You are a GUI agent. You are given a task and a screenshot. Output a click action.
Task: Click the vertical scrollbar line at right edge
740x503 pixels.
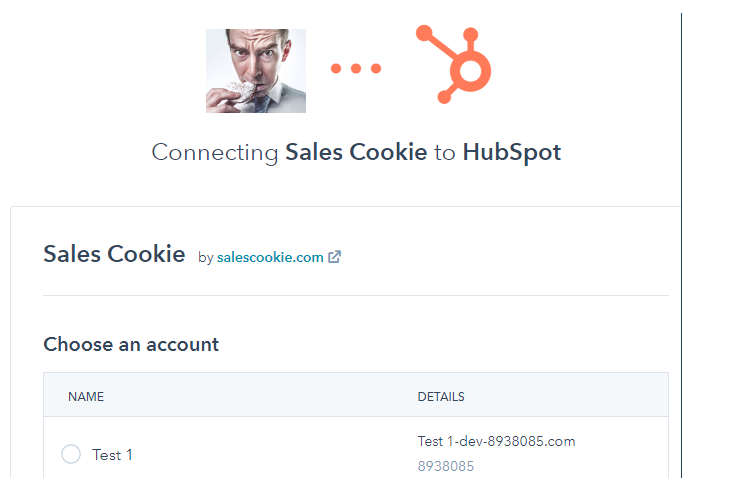[x=681, y=245]
